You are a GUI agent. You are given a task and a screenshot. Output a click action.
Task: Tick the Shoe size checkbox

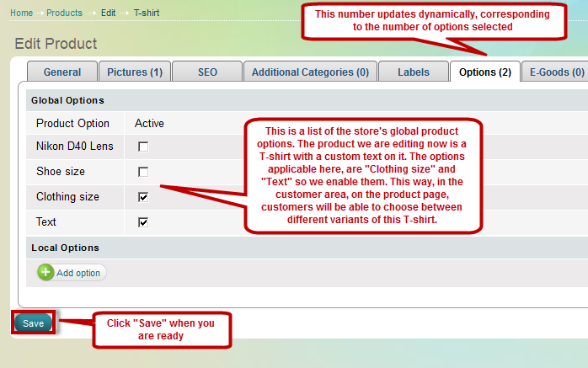[143, 172]
